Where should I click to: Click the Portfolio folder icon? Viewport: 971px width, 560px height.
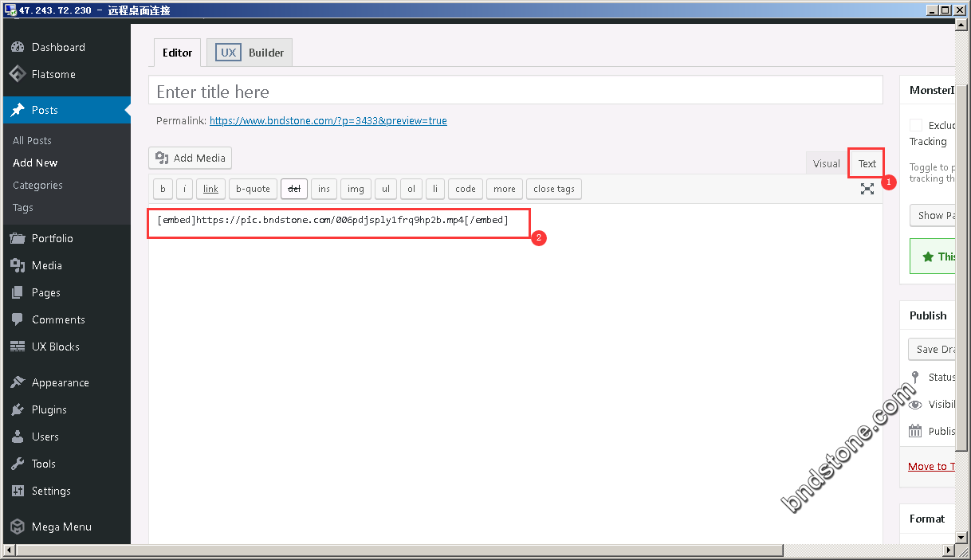[x=18, y=238]
